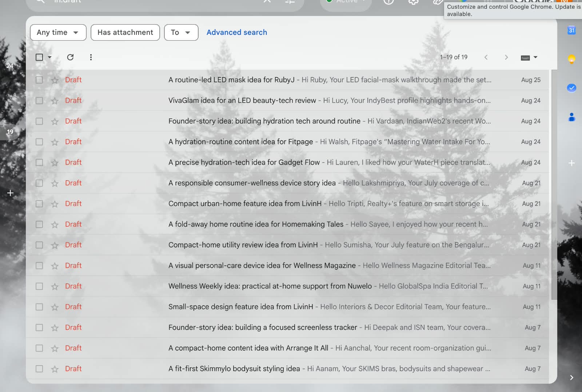Viewport: 582px width, 392px height.
Task: Toggle the input tools keyboard icon
Action: point(525,57)
